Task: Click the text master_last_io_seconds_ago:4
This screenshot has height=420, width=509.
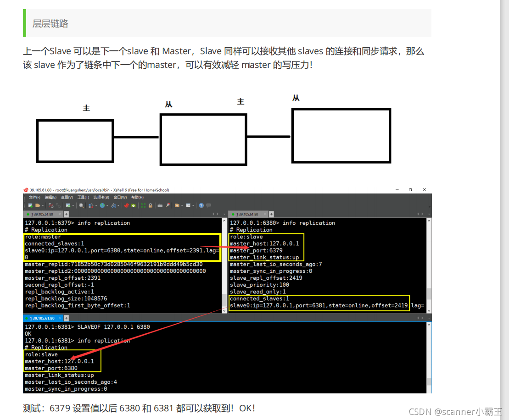Action: 71,382
